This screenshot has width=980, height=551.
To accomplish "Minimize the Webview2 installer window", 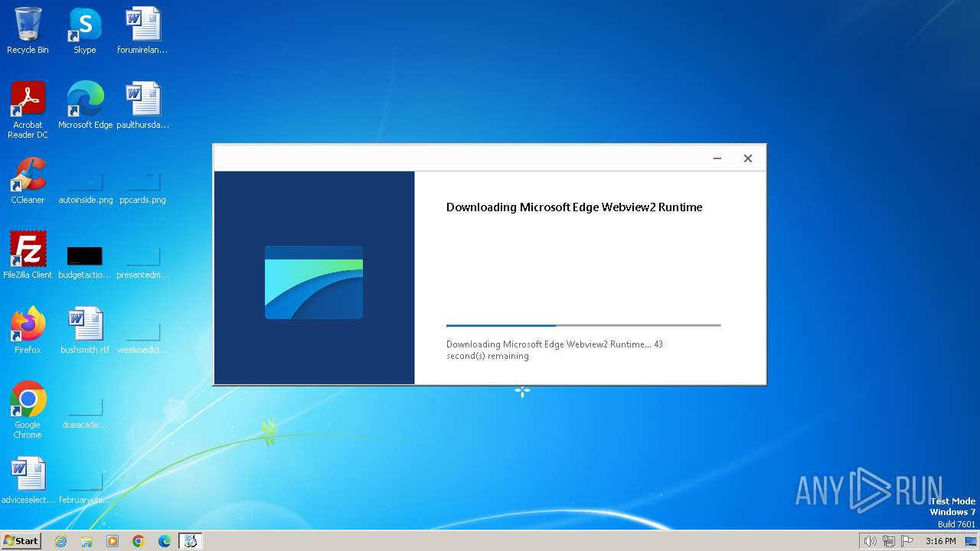I will tap(717, 158).
